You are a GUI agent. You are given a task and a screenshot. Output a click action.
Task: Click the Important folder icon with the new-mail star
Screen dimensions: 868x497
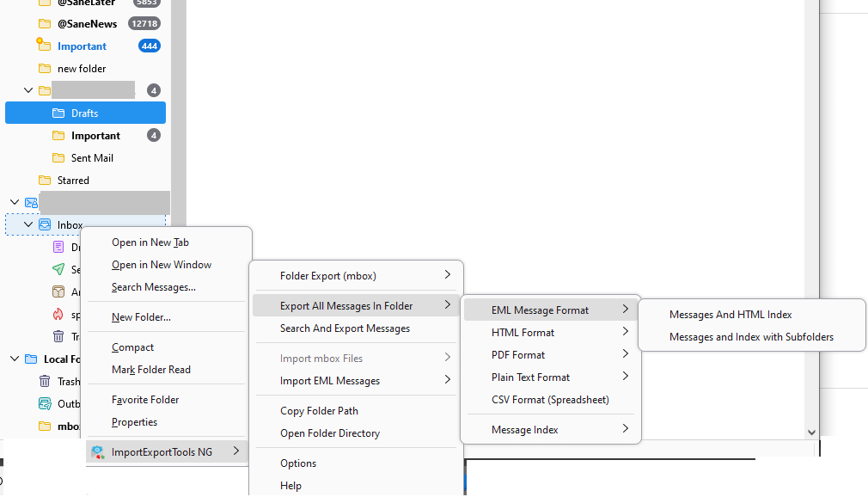point(44,45)
